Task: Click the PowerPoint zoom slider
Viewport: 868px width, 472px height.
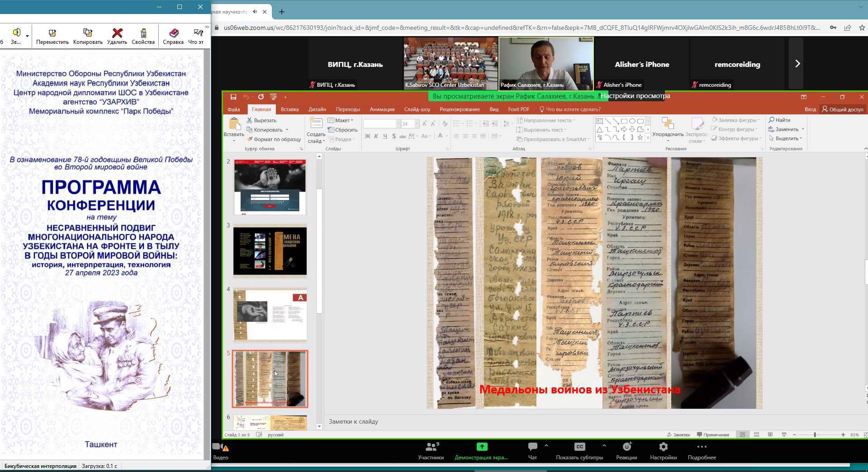Action: point(815,435)
